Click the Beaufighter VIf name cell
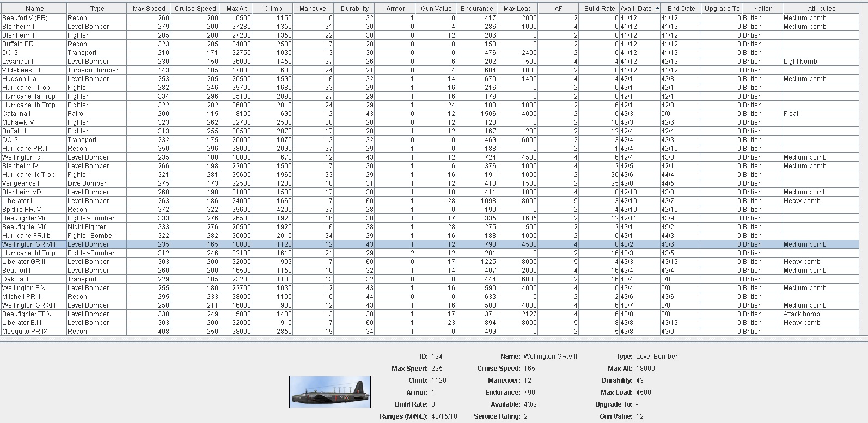868x423 pixels. click(34, 227)
